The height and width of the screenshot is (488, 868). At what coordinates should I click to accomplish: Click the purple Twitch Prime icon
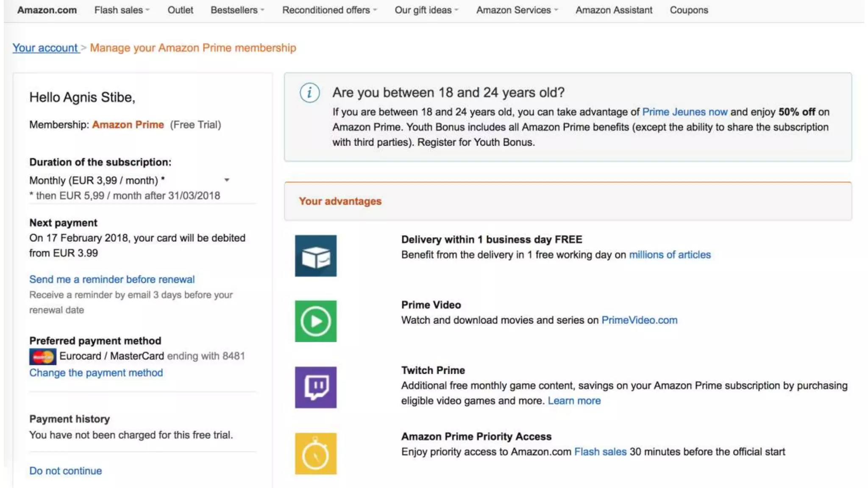(x=316, y=387)
